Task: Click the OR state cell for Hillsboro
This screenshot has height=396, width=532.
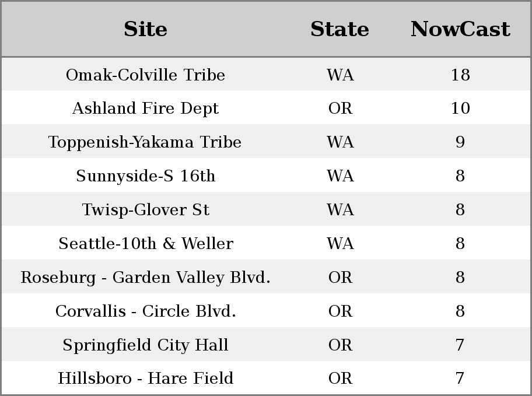Action: [x=340, y=378]
